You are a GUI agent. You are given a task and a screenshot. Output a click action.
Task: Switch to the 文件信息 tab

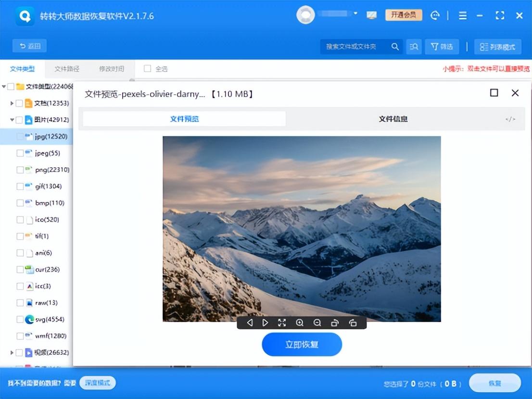[393, 119]
